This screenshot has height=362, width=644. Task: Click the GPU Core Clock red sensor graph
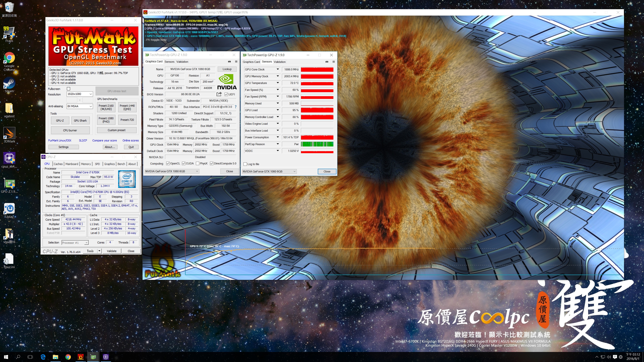click(317, 69)
